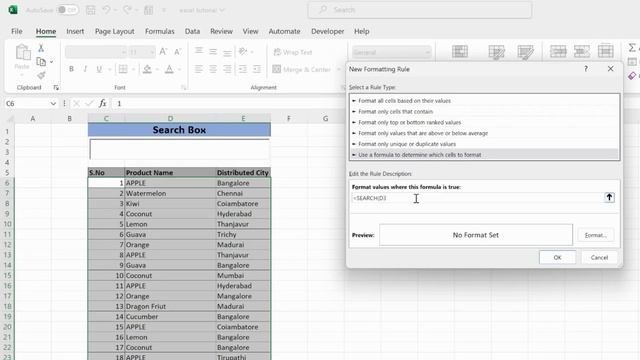Click the Center alignment icon
The image size is (640, 360).
pos(213,69)
